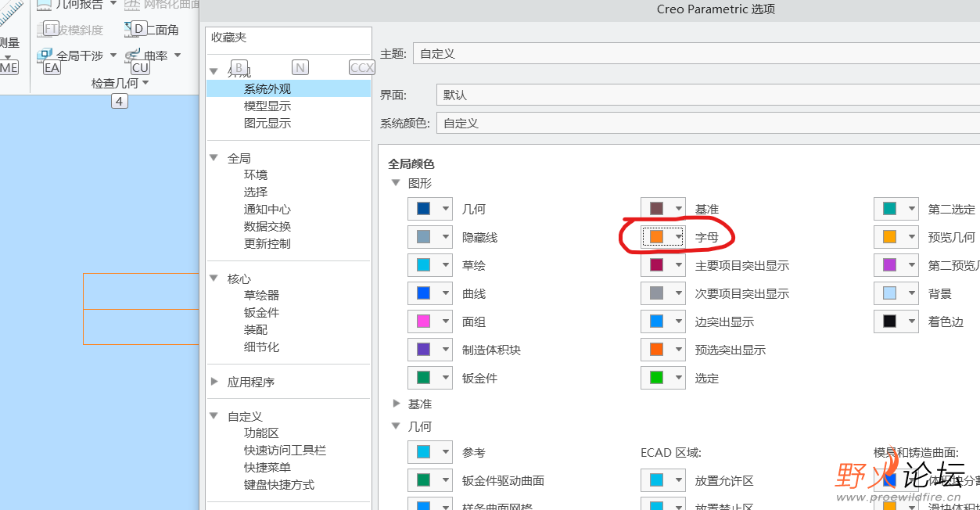Open the 快速访问工具栏 customization page
Image resolution: width=980 pixels, height=510 pixels.
(x=285, y=451)
